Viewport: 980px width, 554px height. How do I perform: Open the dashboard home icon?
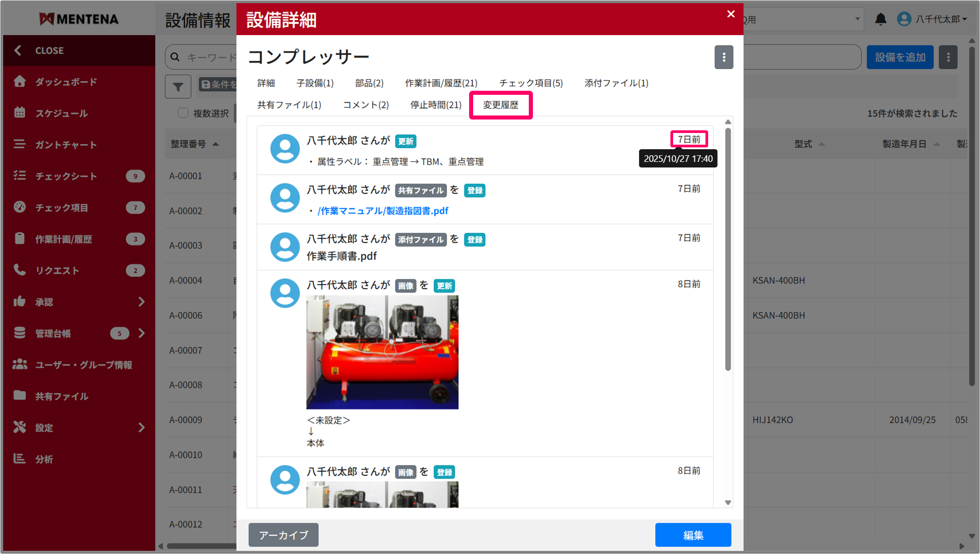pyautogui.click(x=19, y=81)
